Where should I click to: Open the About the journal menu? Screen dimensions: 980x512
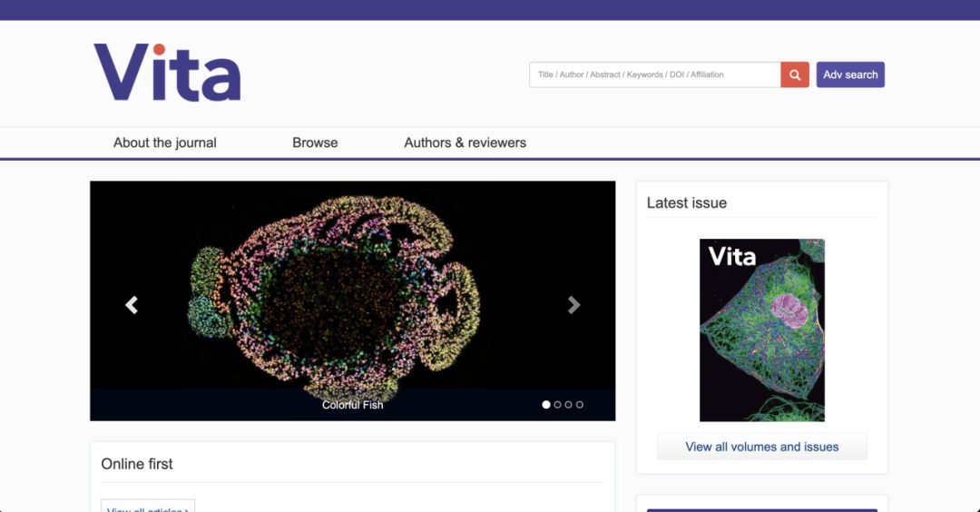(x=165, y=143)
